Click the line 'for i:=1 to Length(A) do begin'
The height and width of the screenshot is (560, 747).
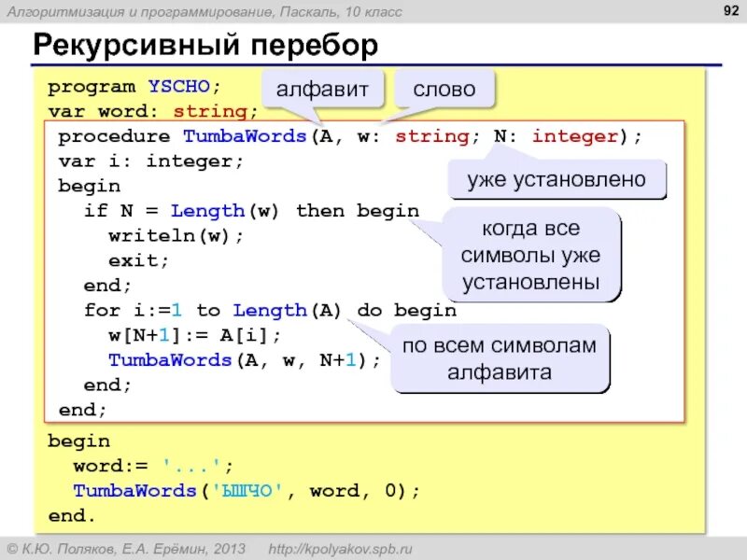270,311
